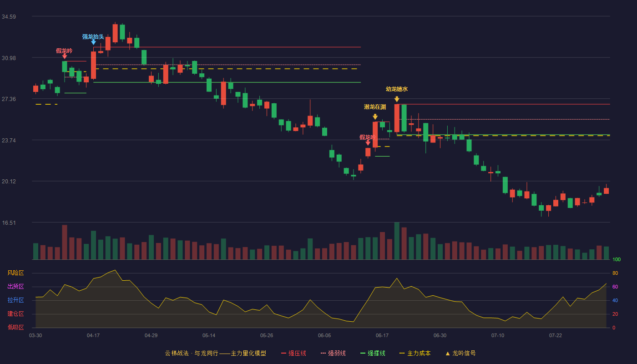Screen dimensions: 637x364
Task: Click the 风险区 zone label
Action: point(15,273)
